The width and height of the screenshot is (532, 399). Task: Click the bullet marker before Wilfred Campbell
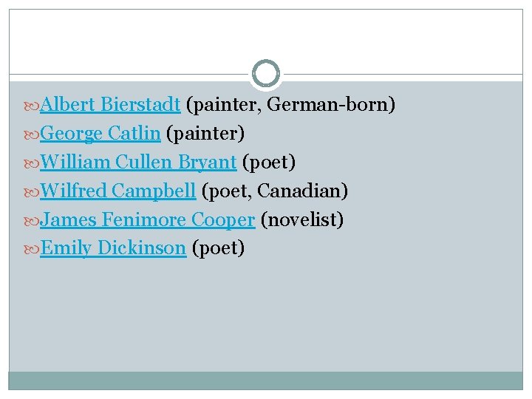point(33,191)
